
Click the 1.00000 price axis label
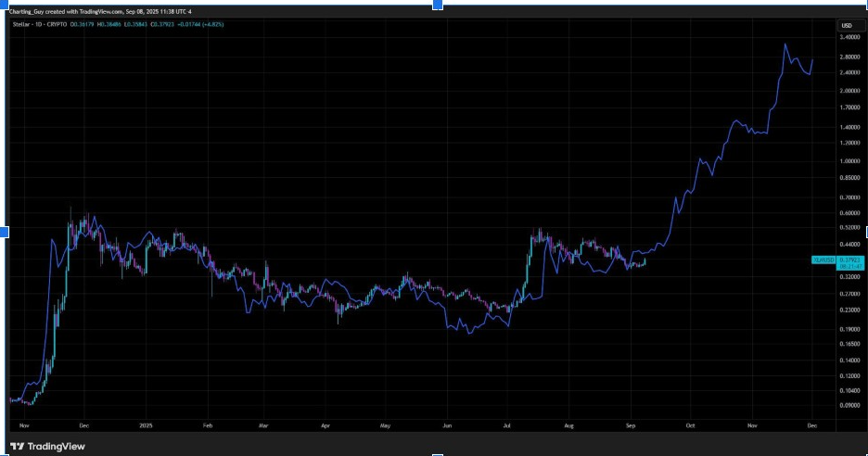coord(849,161)
